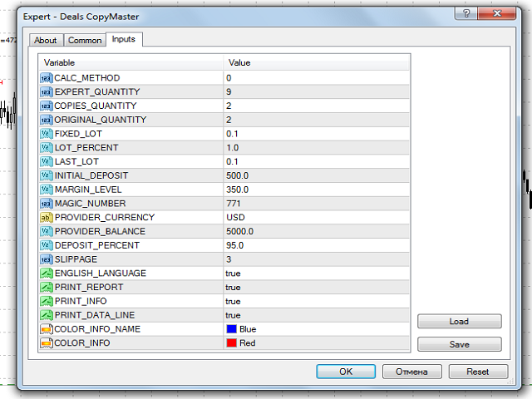The width and height of the screenshot is (532, 399).
Task: Click the boolean icon beside PRINT_REPORT
Action: click(47, 287)
